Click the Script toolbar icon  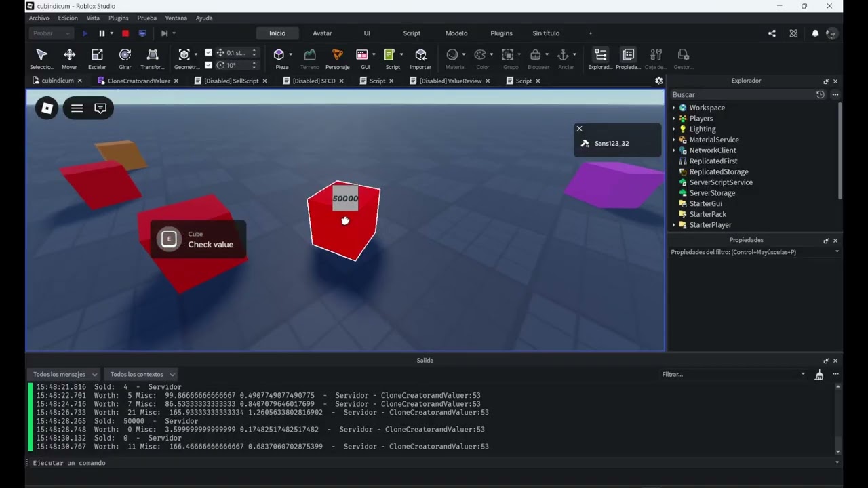[389, 55]
